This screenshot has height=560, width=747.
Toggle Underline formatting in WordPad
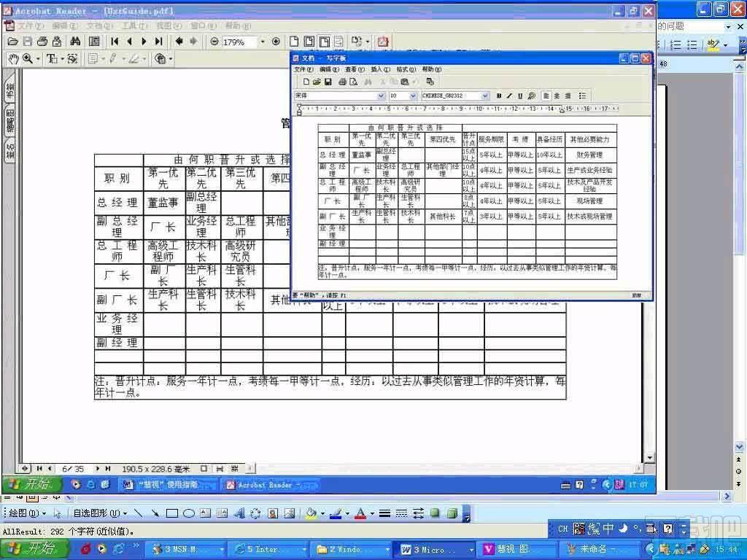point(519,96)
